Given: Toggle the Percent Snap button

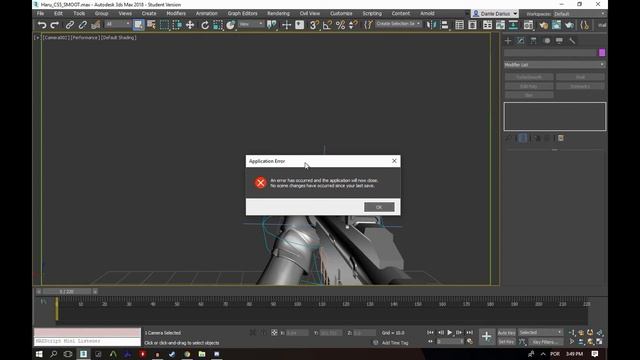Looking at the screenshot, I should point(340,25).
